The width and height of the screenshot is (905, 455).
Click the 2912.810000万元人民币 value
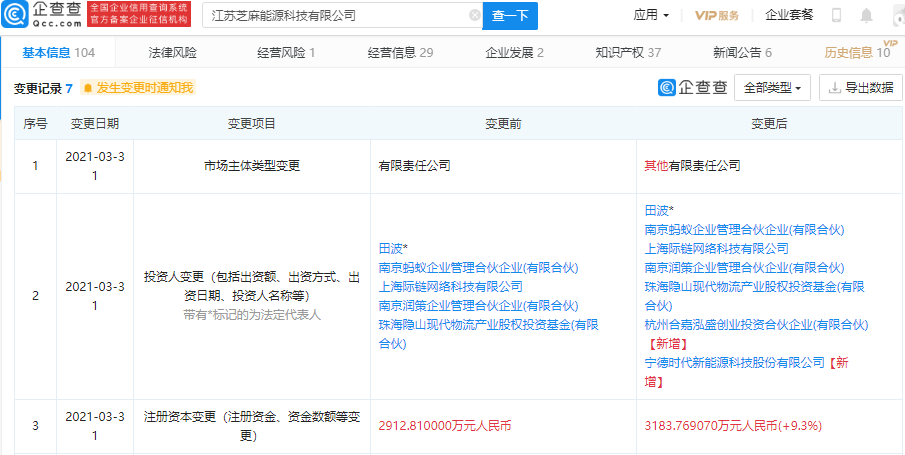tap(445, 427)
